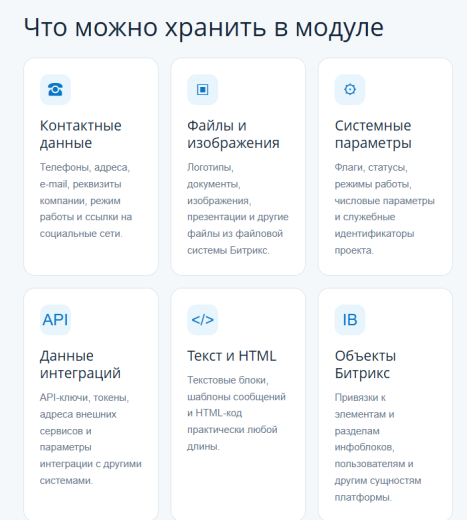Click the telephone icon in Контактные данные card

coord(55,90)
